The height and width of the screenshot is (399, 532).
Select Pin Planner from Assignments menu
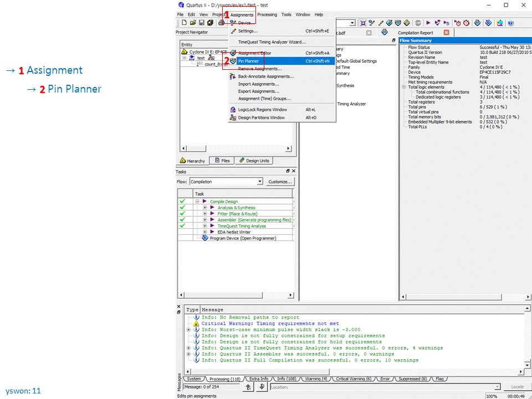(282, 61)
